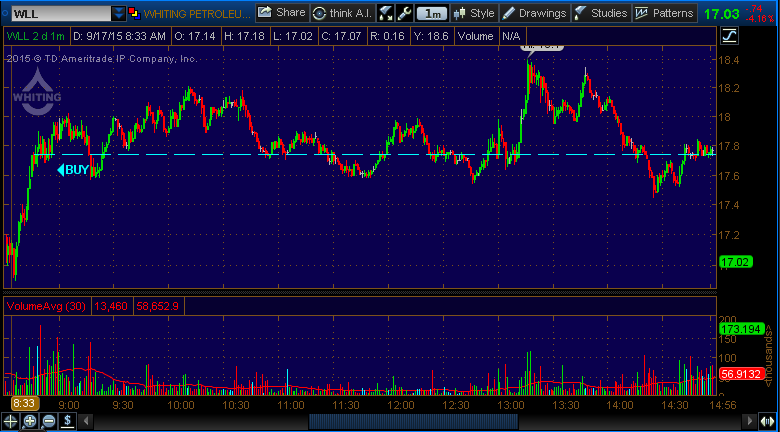
Task: Click the think A.I. button
Action: pyautogui.click(x=343, y=13)
